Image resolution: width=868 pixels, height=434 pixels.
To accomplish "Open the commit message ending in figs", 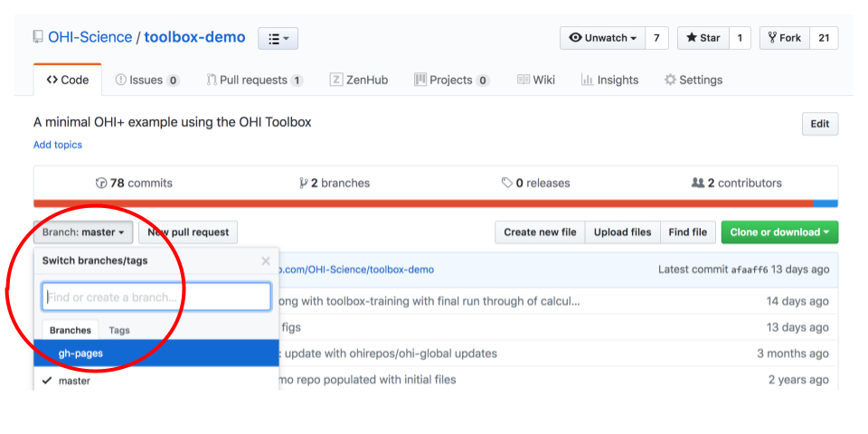I will pos(290,327).
